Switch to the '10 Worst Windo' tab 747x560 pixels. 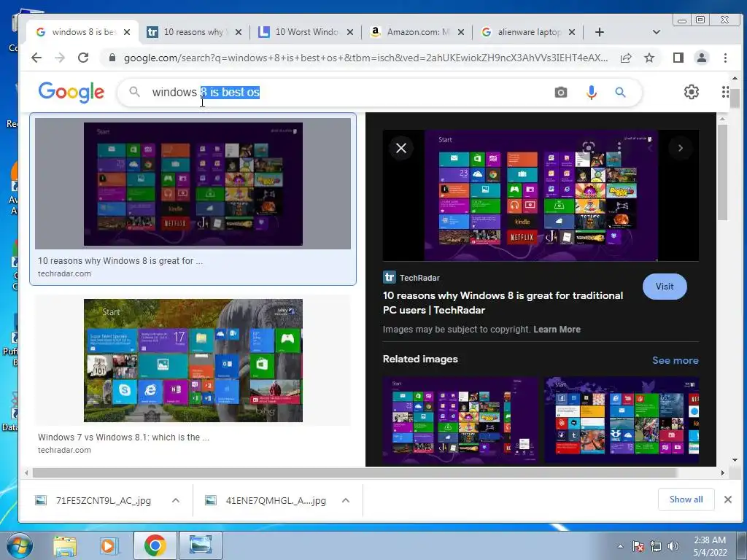click(x=306, y=32)
